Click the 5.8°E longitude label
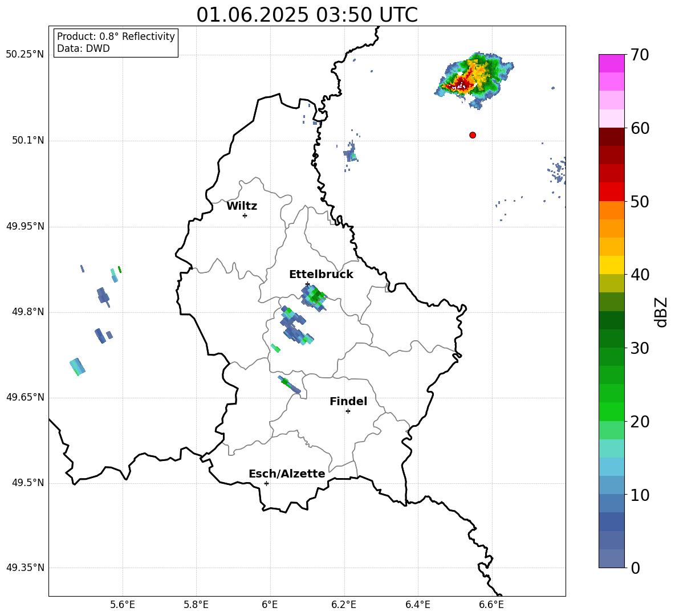The height and width of the screenshot is (616, 675). pyautogui.click(x=196, y=605)
